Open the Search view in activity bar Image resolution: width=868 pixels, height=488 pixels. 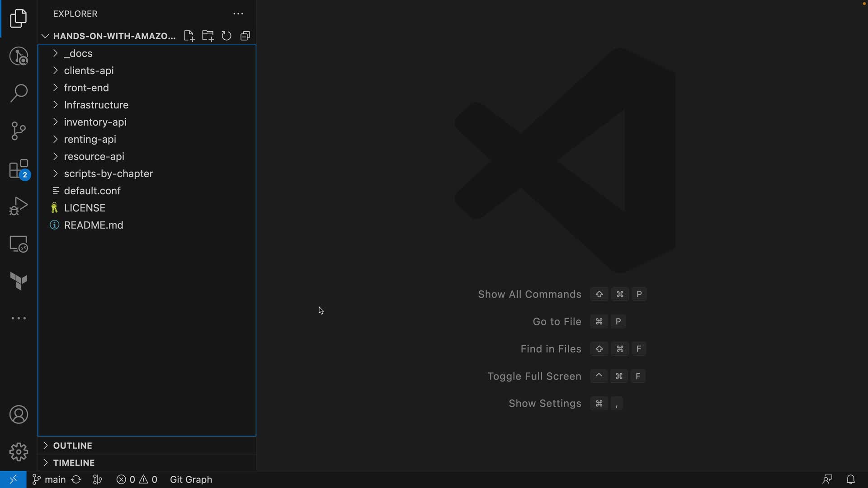click(19, 93)
